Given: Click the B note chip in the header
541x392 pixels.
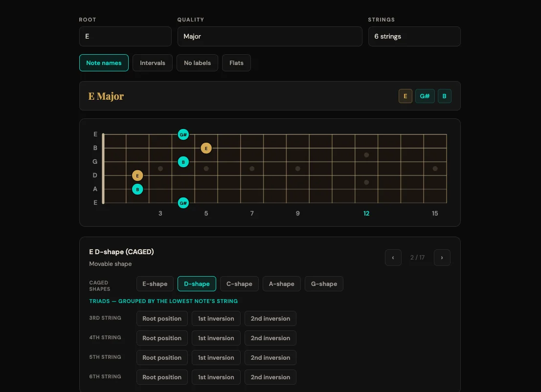Looking at the screenshot, I should pyautogui.click(x=444, y=96).
